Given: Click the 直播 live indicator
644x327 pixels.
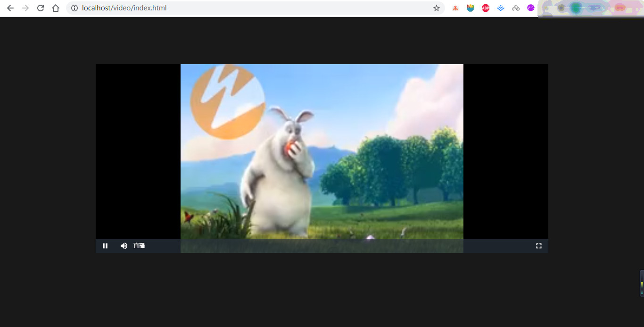Looking at the screenshot, I should 139,246.
